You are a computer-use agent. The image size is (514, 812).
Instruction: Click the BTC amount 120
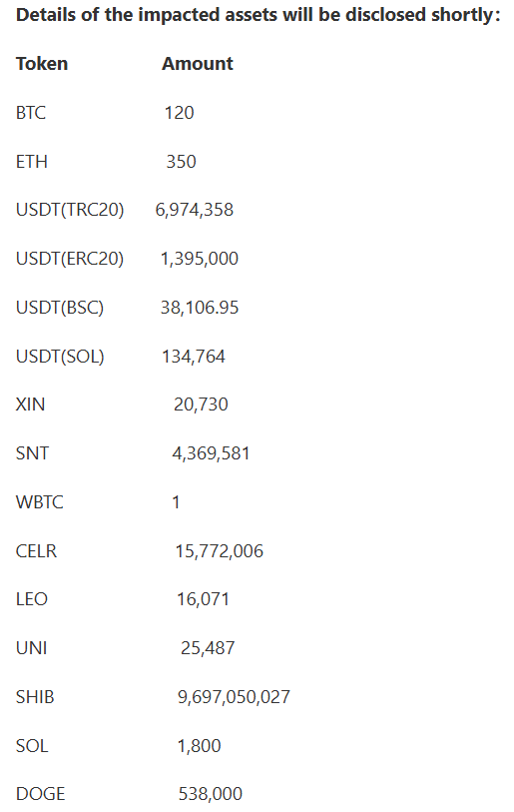[x=180, y=113]
